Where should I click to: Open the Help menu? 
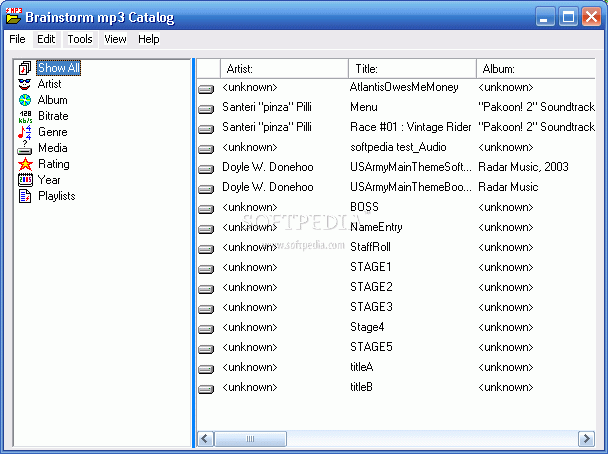(149, 39)
